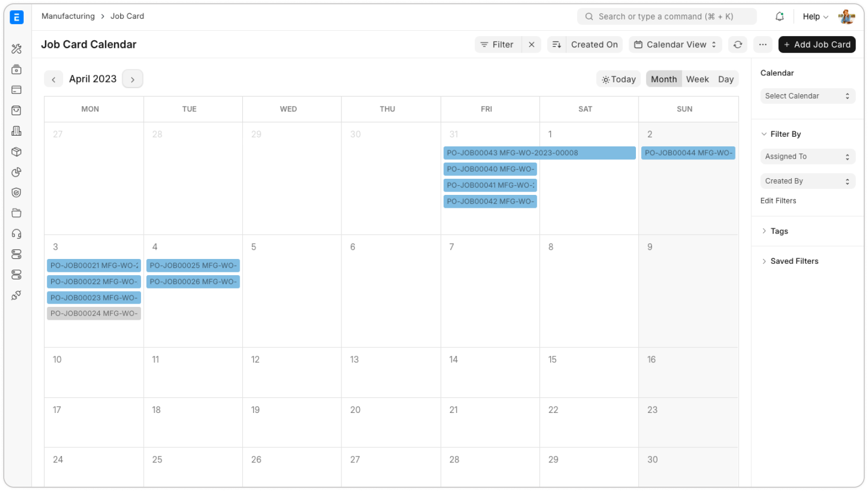Click the blue app logo
This screenshot has width=868, height=491.
(x=17, y=17)
